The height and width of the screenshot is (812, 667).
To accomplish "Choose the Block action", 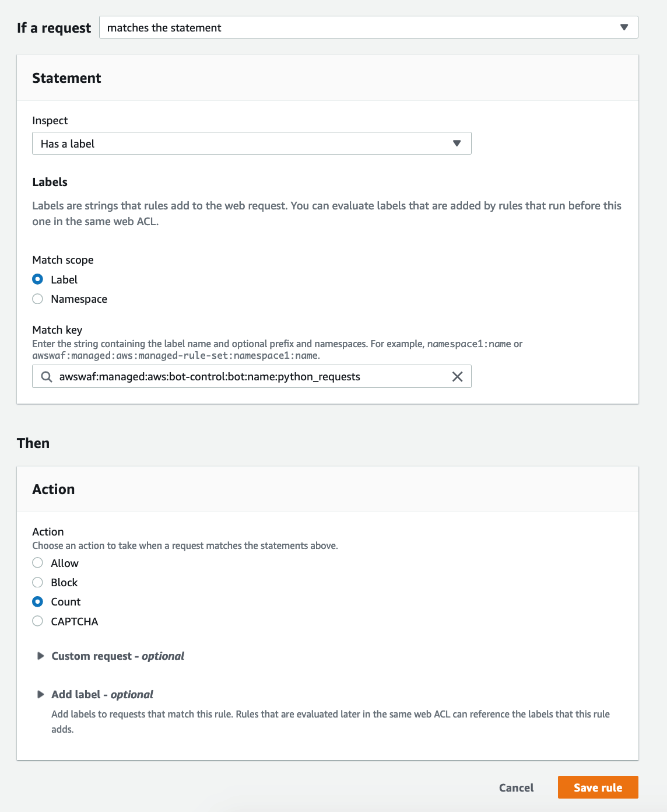I will 38,582.
